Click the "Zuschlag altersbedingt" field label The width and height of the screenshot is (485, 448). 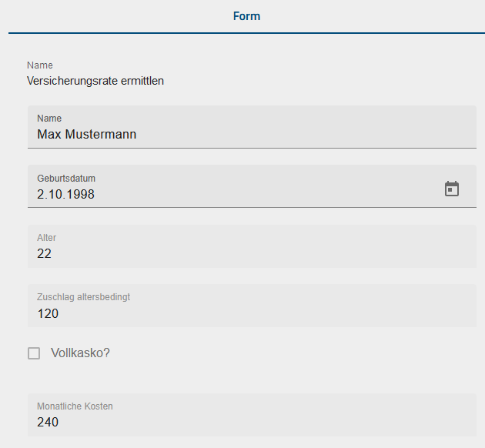[83, 297]
